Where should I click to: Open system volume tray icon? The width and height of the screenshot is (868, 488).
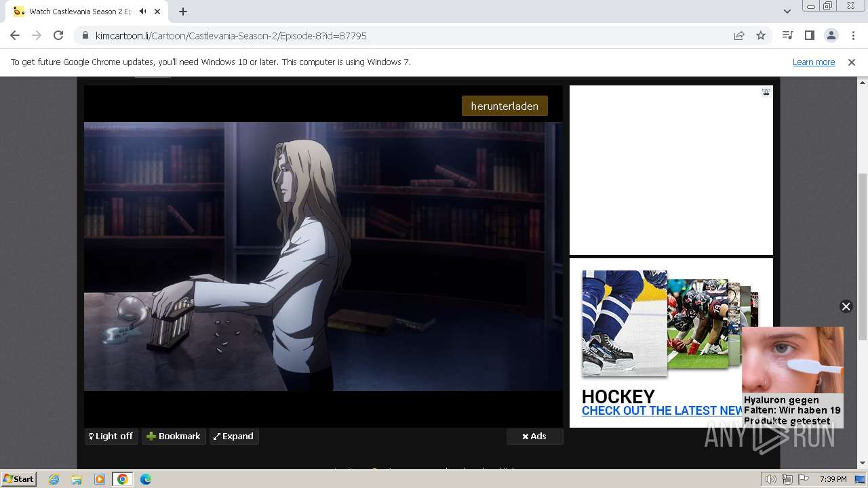pyautogui.click(x=770, y=479)
